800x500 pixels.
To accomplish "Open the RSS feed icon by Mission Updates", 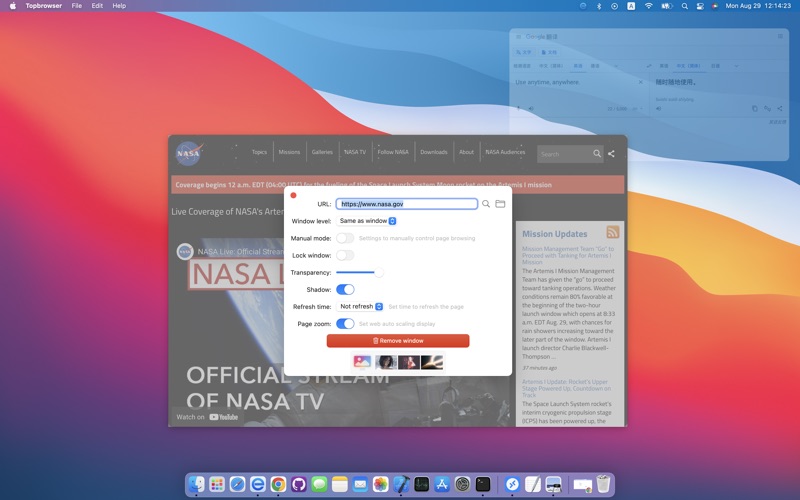I will click(613, 232).
